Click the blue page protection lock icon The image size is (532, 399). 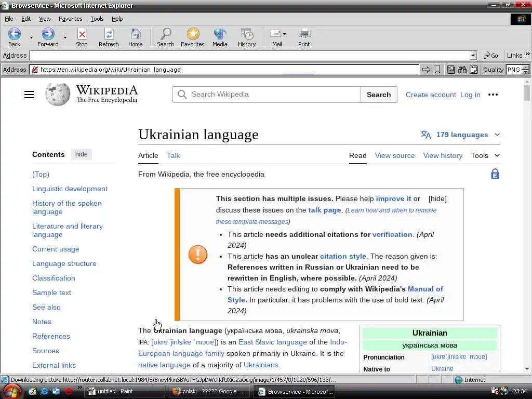[x=495, y=174]
